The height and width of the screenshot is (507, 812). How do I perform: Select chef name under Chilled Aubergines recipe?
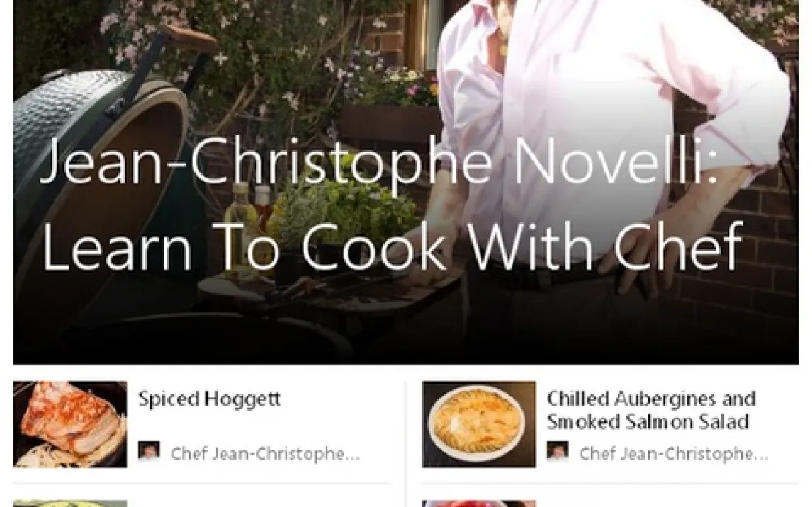tap(674, 453)
